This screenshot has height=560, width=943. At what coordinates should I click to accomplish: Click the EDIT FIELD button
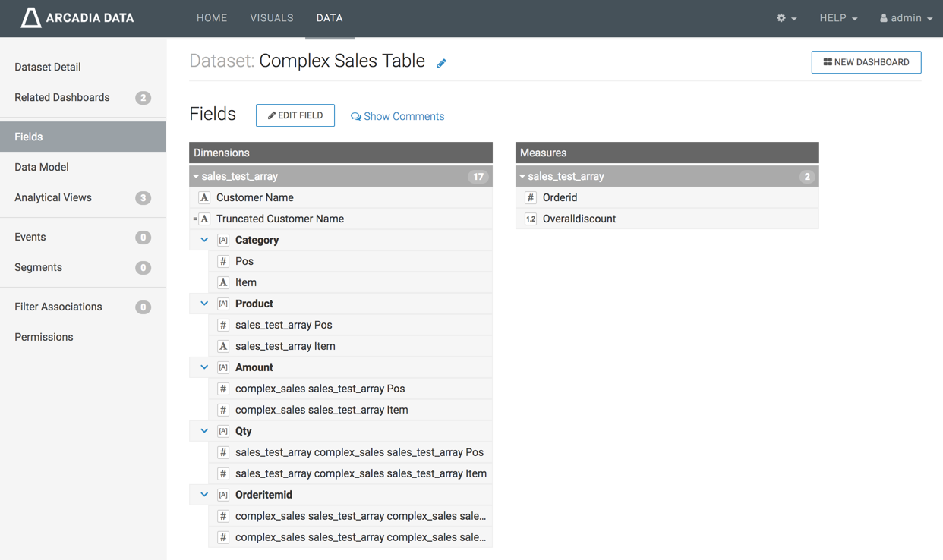(295, 115)
